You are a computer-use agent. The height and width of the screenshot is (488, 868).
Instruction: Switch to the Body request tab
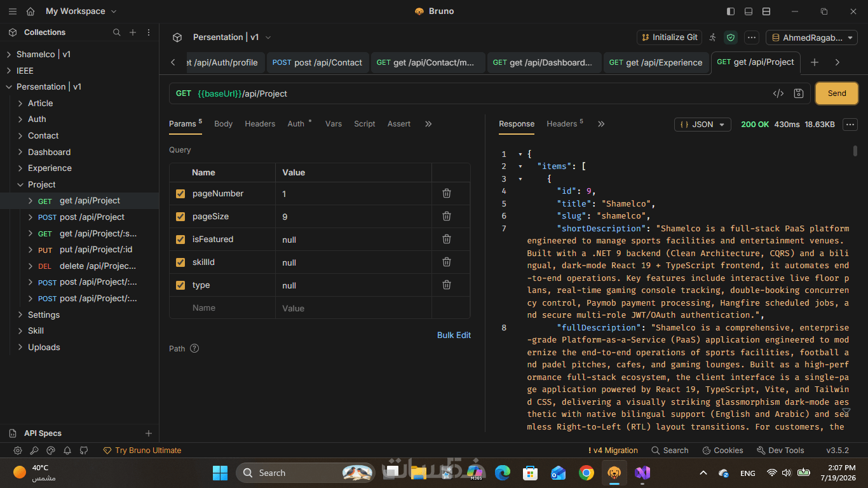[x=223, y=124]
